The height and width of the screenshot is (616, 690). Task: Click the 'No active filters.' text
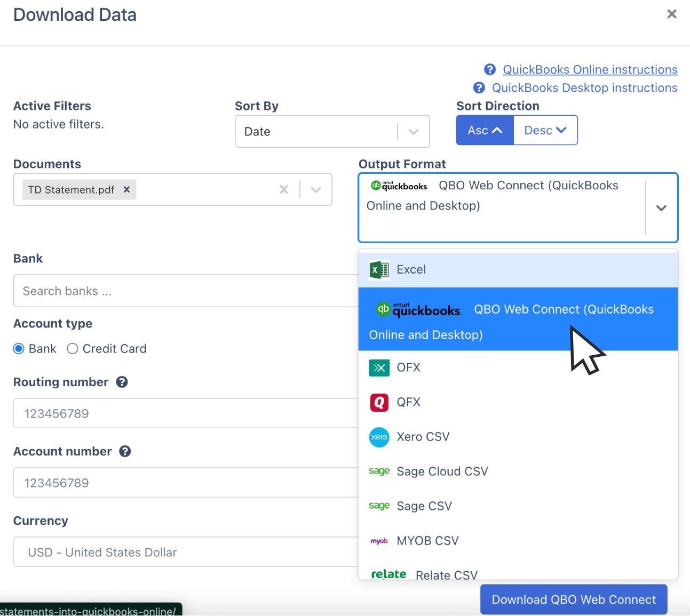pyautogui.click(x=59, y=124)
